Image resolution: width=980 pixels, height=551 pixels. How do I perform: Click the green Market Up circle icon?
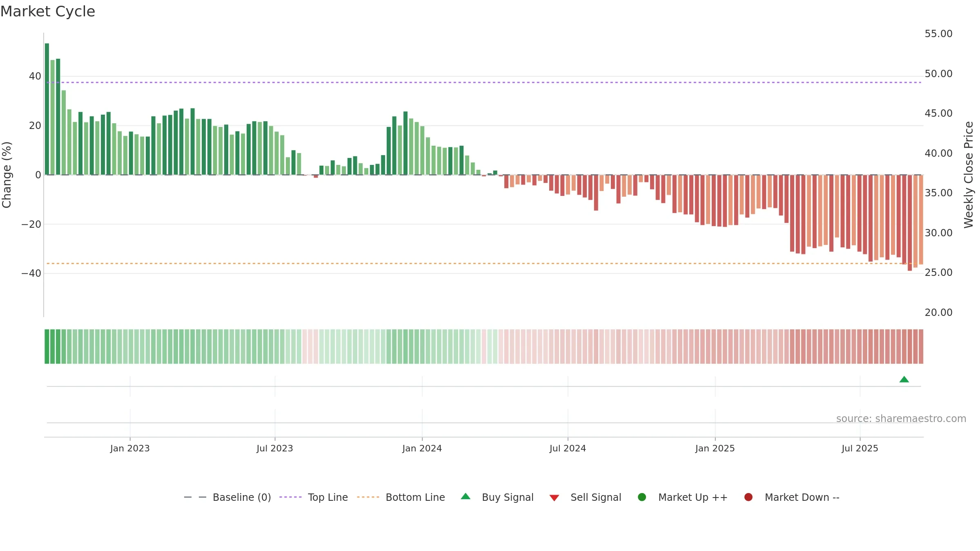642,497
